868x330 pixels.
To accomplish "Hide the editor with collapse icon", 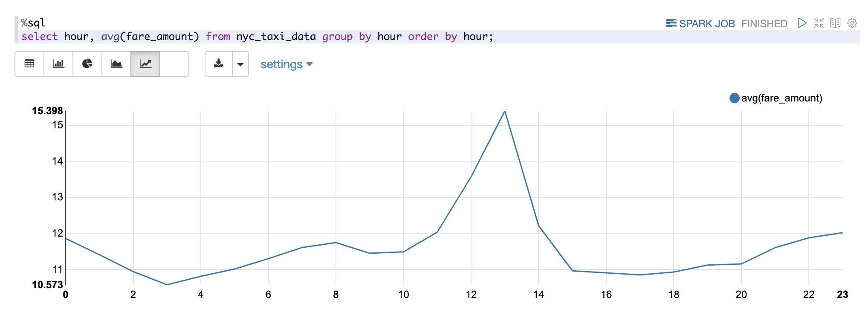I will (819, 23).
